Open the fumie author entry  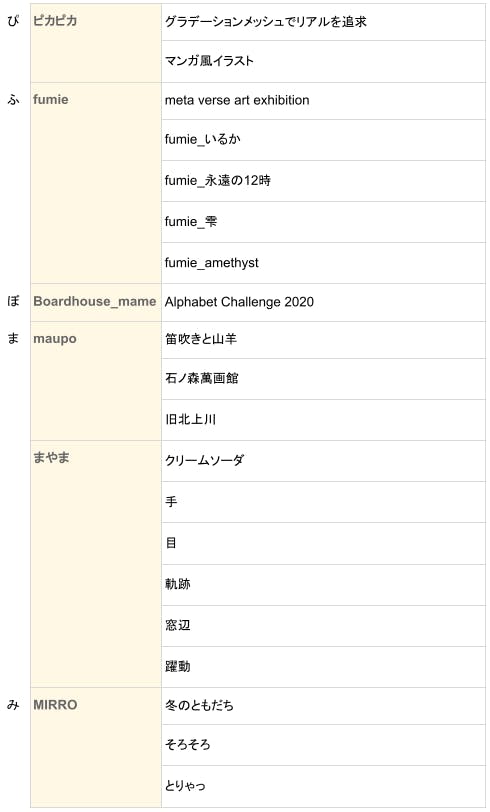[51, 99]
